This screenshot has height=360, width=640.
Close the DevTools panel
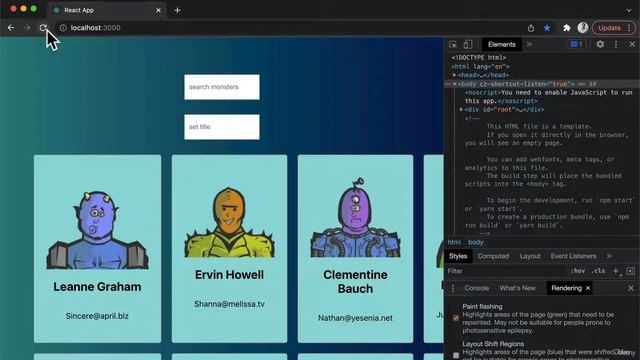pyautogui.click(x=632, y=44)
